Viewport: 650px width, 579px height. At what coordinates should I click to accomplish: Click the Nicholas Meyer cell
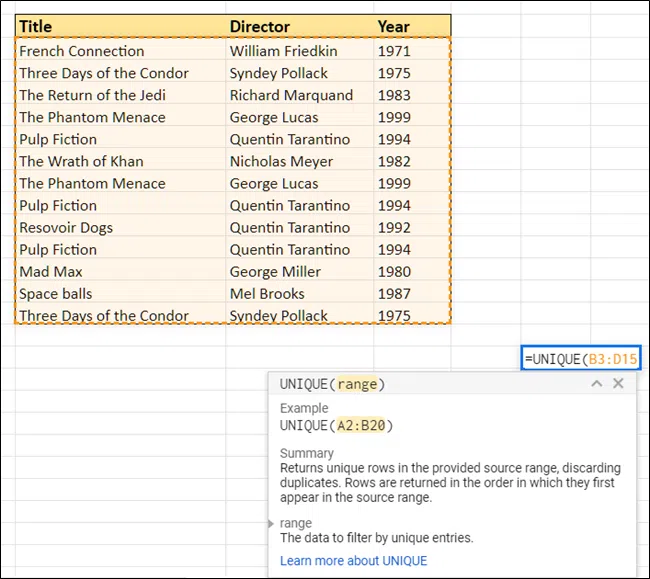[298, 161]
